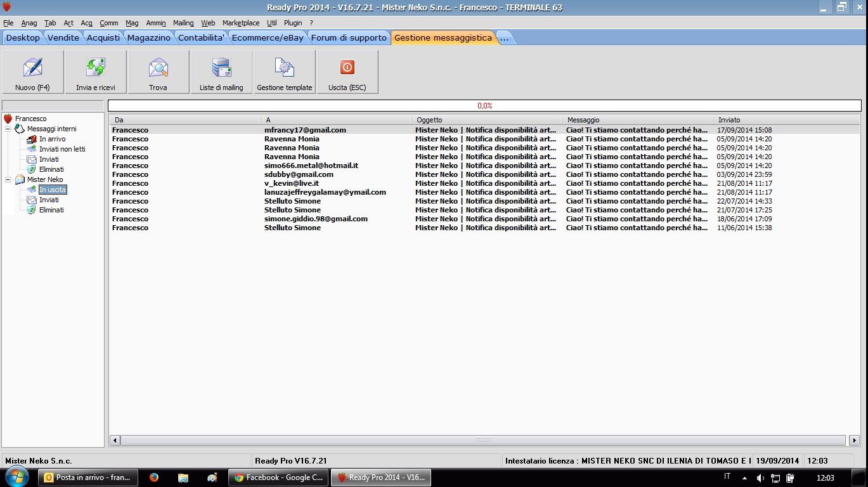Viewport: 868px width, 487px height.
Task: Switch to the Posta in arrivo Outlook window
Action: (x=88, y=477)
